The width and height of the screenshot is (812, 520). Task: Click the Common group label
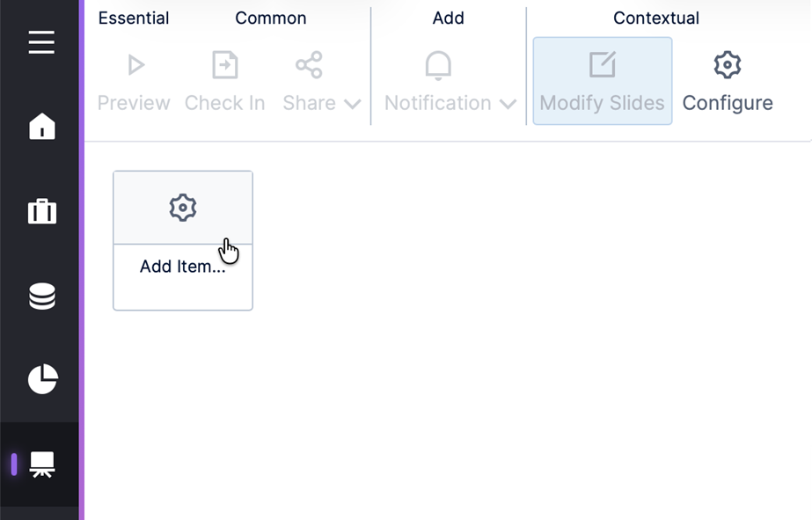pyautogui.click(x=270, y=18)
